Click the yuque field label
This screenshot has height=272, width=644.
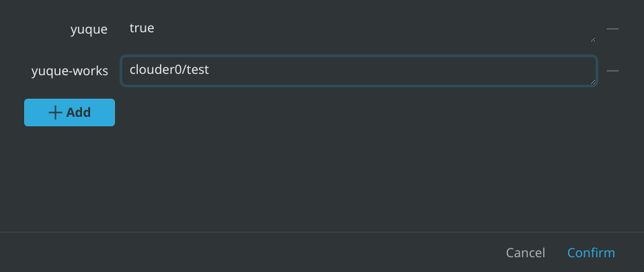[89, 30]
